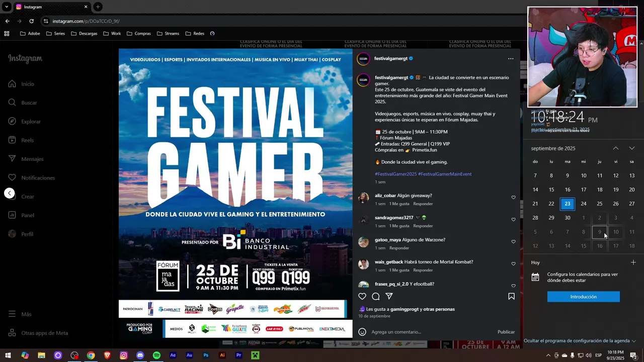Viewport: 644px width, 362px height.
Task: Open the Streams bookmarks folder
Action: (168, 34)
